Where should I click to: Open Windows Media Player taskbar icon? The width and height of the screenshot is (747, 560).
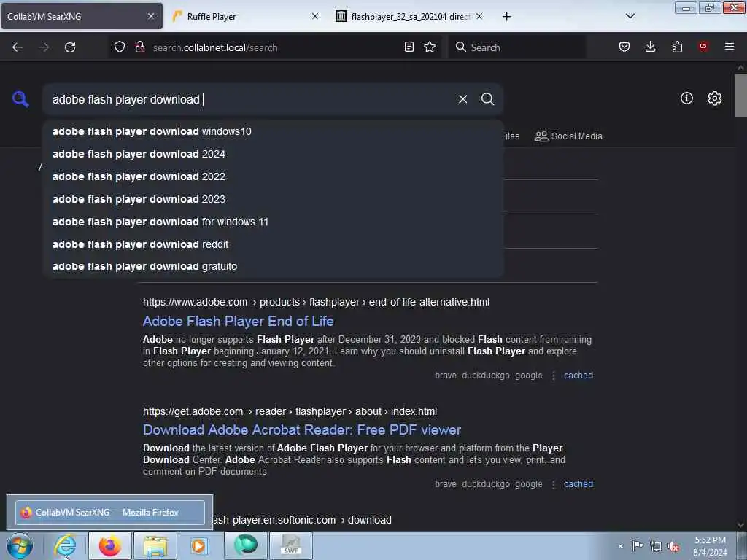199,545
